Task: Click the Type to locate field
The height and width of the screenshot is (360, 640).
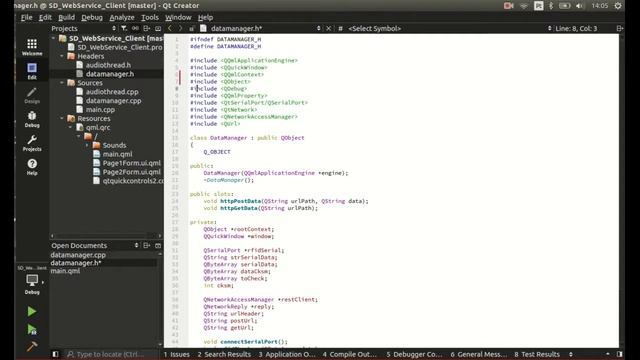Action: [110, 354]
